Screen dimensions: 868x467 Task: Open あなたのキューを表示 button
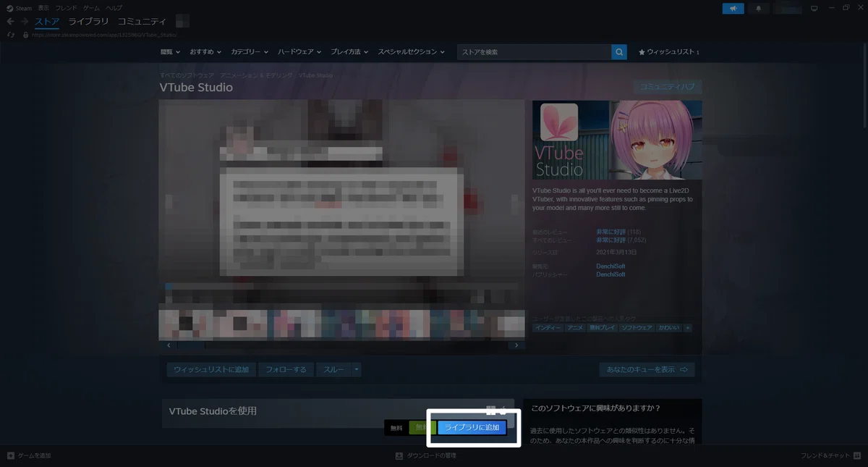click(x=647, y=369)
